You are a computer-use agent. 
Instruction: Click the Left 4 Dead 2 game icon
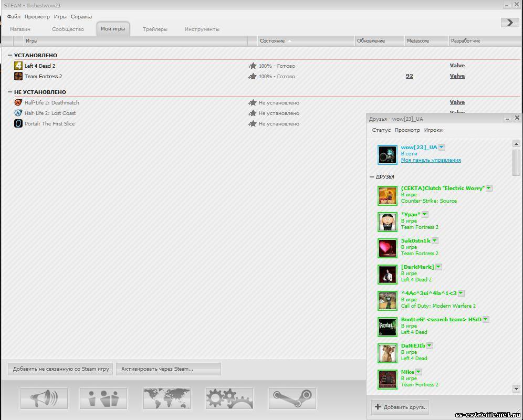(x=18, y=66)
